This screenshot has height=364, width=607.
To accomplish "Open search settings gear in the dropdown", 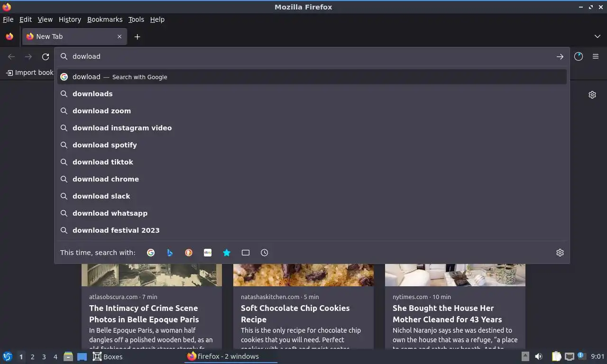I will pyautogui.click(x=560, y=253).
